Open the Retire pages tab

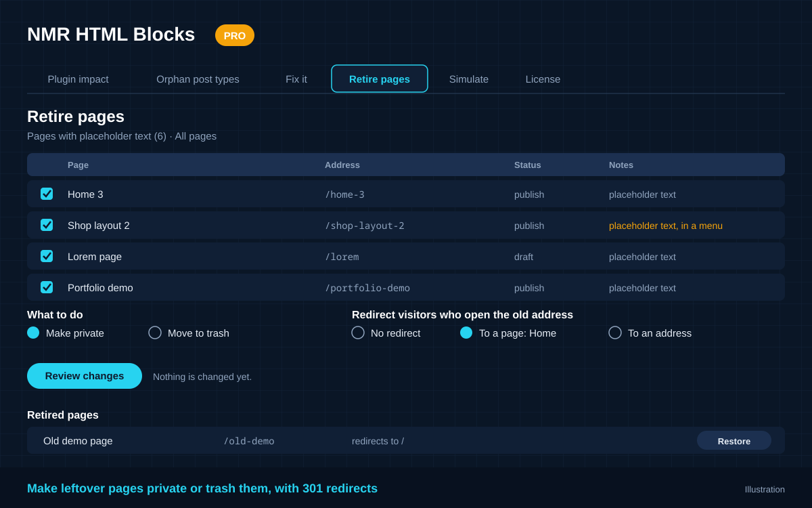[x=380, y=79]
